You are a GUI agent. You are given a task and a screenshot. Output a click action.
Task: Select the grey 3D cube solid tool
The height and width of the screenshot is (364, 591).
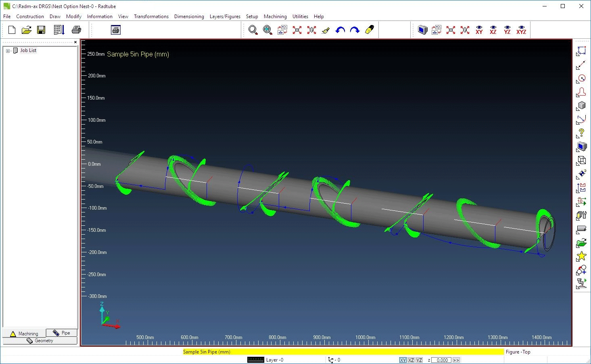581,106
